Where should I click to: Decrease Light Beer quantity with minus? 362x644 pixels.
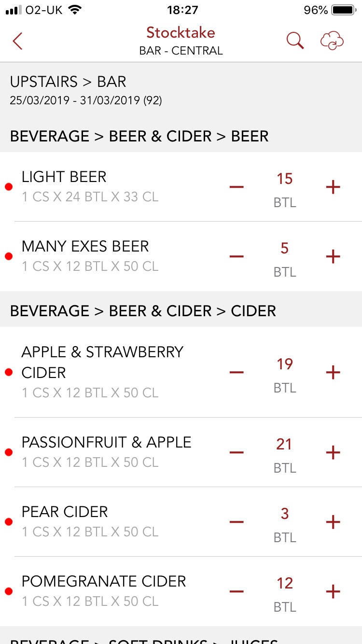pos(237,187)
